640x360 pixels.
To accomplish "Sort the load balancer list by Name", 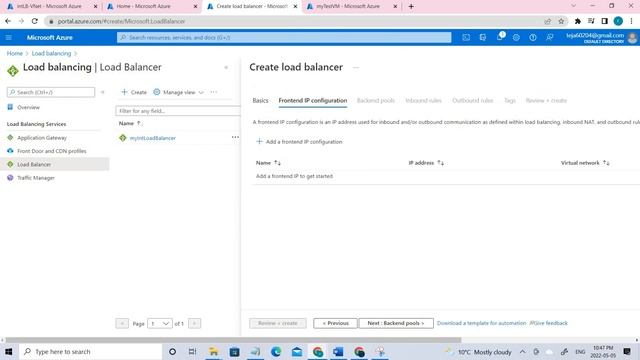I will point(130,123).
